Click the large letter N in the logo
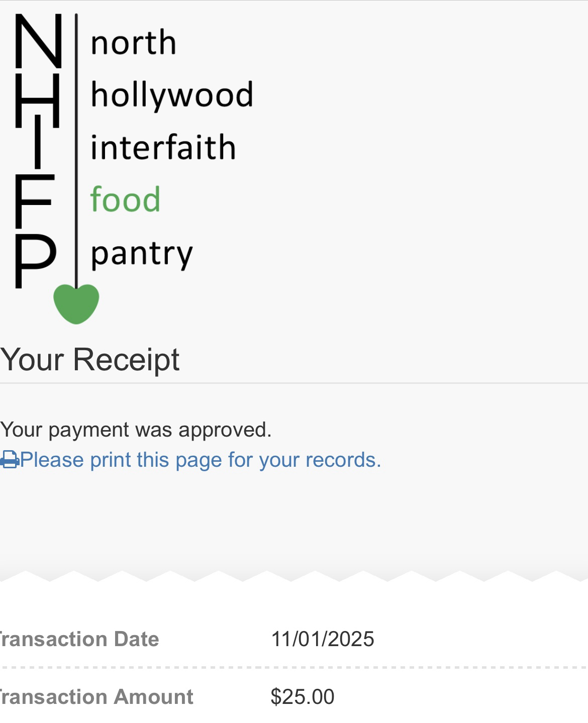The image size is (588, 723). [38, 41]
